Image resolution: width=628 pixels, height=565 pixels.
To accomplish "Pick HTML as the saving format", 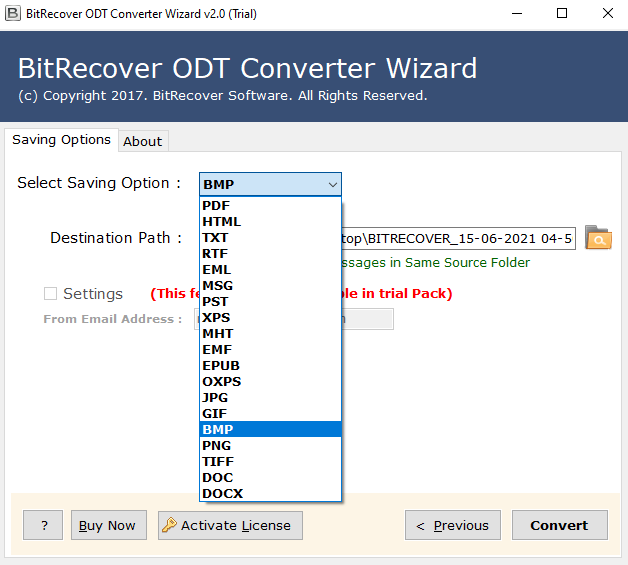I will (x=221, y=222).
